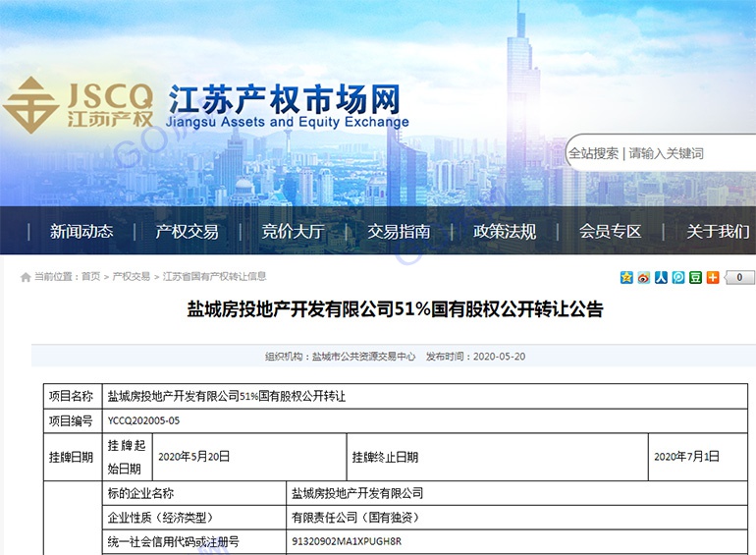Click the 统一社会信用代码或注册号 label

(x=174, y=542)
